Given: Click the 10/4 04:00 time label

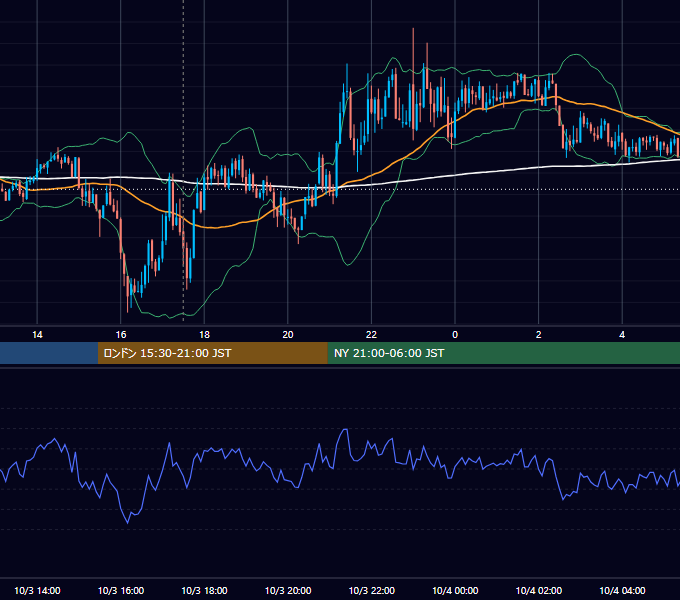Looking at the screenshot, I should pyautogui.click(x=622, y=590).
